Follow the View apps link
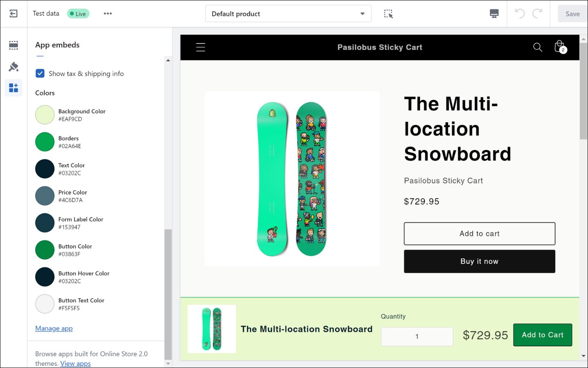Image resolution: width=588 pixels, height=368 pixels. tap(76, 364)
